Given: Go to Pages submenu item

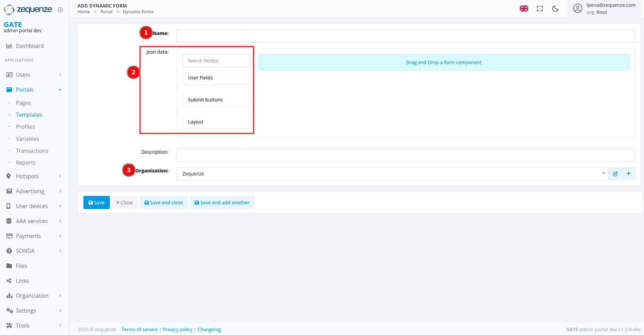Looking at the screenshot, I should coord(23,103).
